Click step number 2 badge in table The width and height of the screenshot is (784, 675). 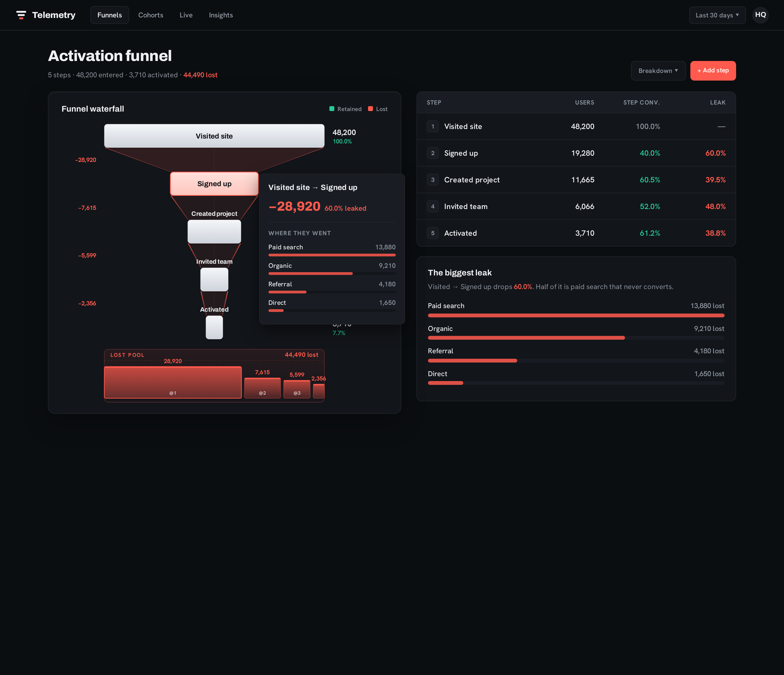coord(433,153)
